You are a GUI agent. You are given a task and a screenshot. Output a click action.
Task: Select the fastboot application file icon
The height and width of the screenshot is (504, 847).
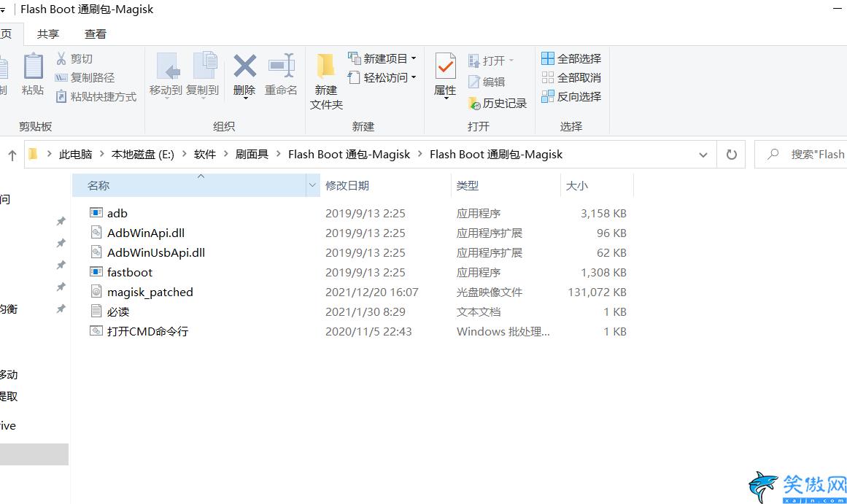[x=96, y=272]
